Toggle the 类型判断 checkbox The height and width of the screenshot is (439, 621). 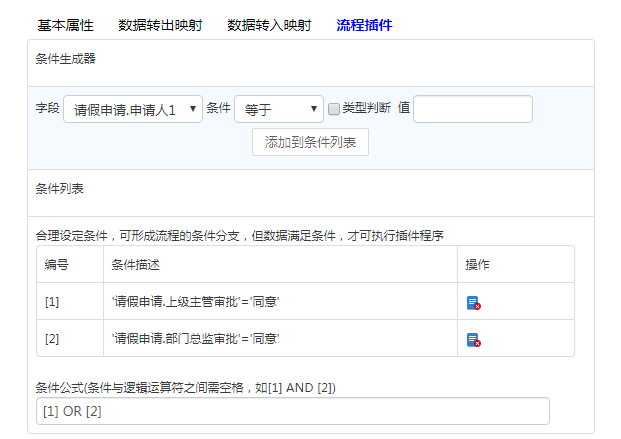click(334, 109)
